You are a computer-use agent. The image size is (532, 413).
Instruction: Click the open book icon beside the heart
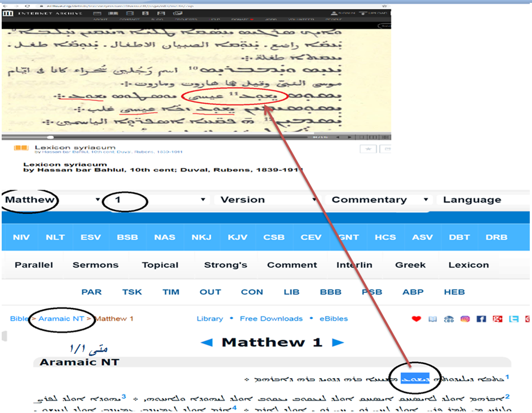point(433,319)
